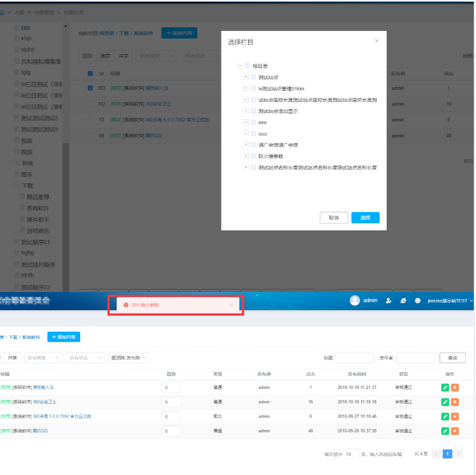Check the 防火墙策略 checkbox
The image size is (476, 475).
pos(253,156)
